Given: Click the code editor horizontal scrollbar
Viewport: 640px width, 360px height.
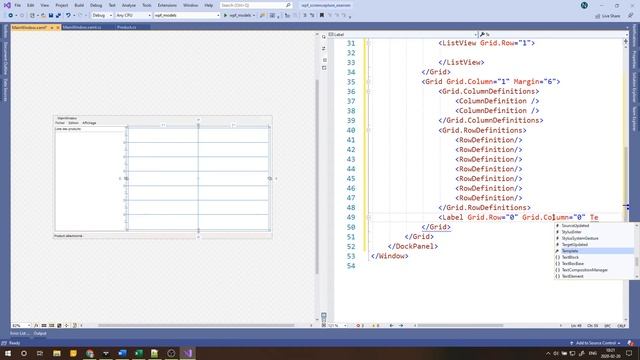Looking at the screenshot, I should [460, 326].
